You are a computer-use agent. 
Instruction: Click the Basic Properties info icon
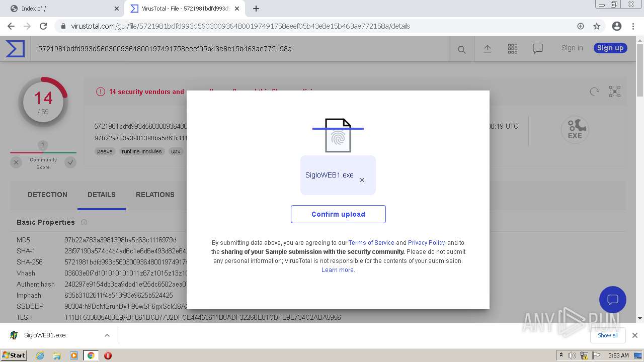84,222
